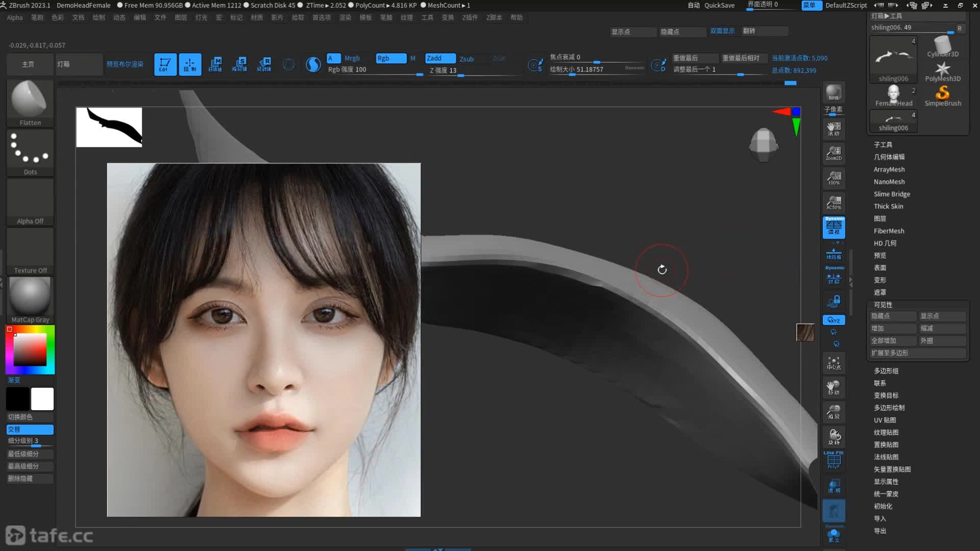Adjust the Z 强度 intensity slider
The width and height of the screenshot is (980, 551).
(x=475, y=71)
